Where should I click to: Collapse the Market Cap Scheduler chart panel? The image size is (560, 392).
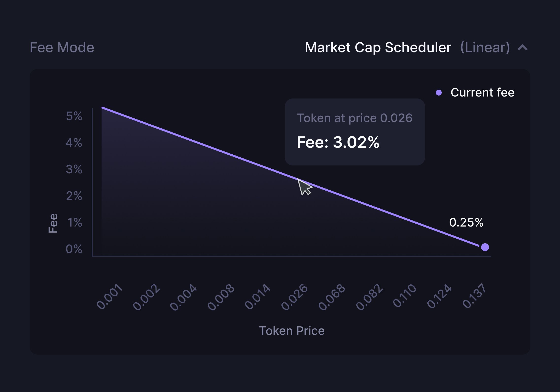coord(522,48)
